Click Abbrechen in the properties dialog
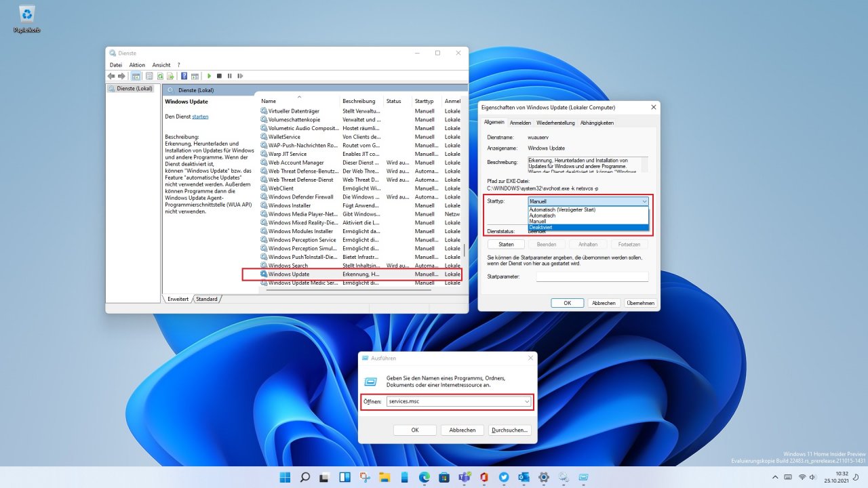868x488 pixels. click(x=604, y=303)
